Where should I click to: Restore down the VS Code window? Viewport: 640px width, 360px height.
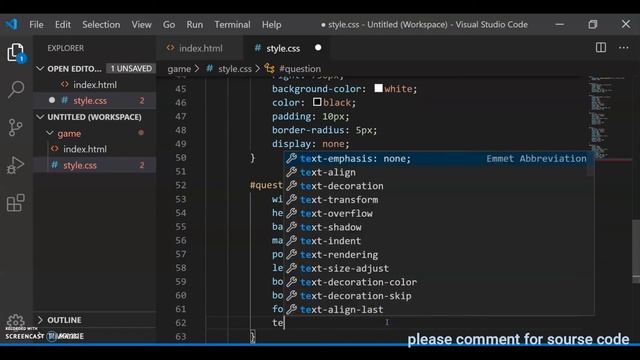click(593, 24)
